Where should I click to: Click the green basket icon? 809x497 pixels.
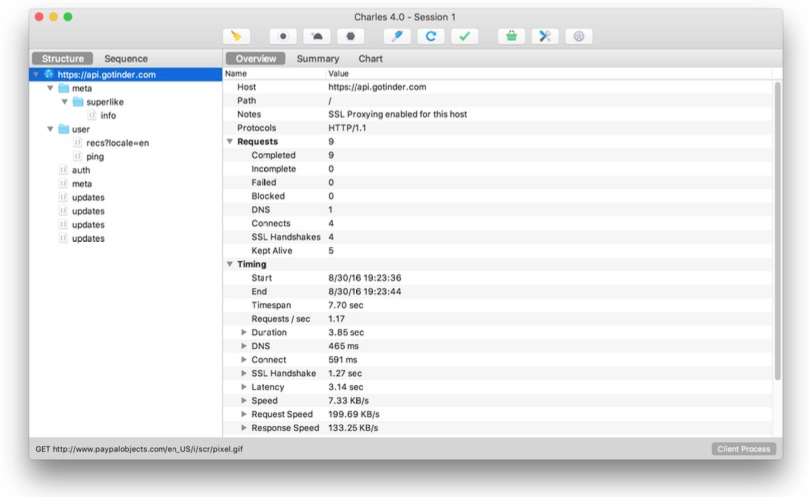pos(512,36)
